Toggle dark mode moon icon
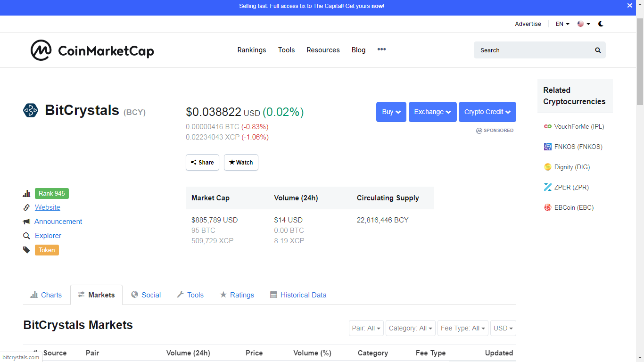This screenshot has width=644, height=362. [601, 24]
